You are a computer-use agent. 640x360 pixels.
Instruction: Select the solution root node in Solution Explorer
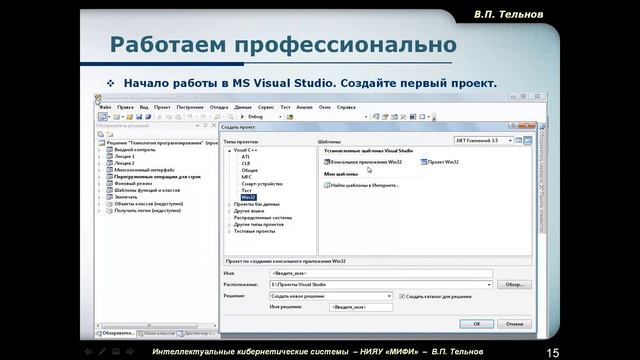(158, 143)
